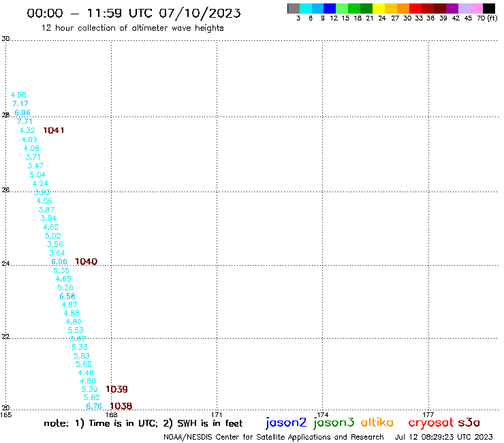Click the blue jason2 legend label
Image resolution: width=504 pixels, height=443 pixels.
pyautogui.click(x=286, y=423)
